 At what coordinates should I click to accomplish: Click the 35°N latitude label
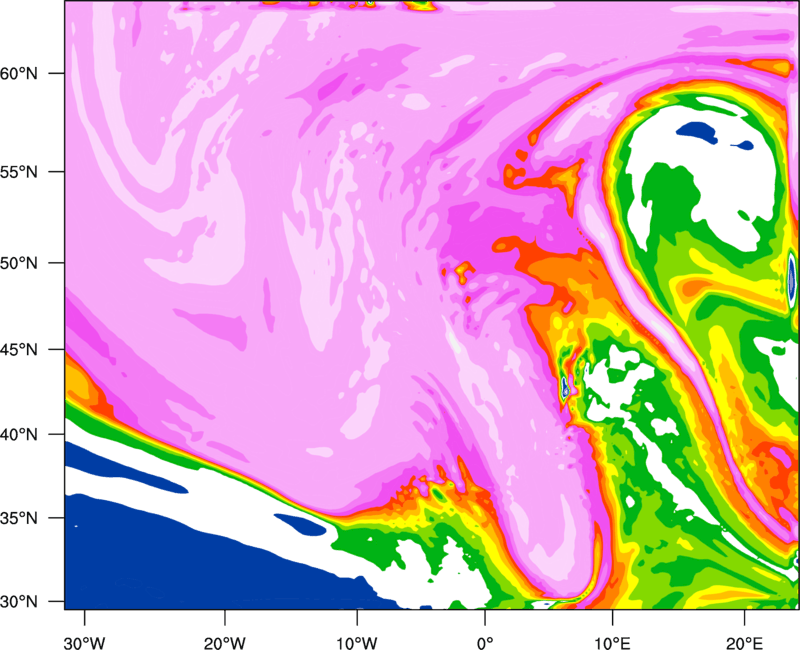tap(19, 518)
